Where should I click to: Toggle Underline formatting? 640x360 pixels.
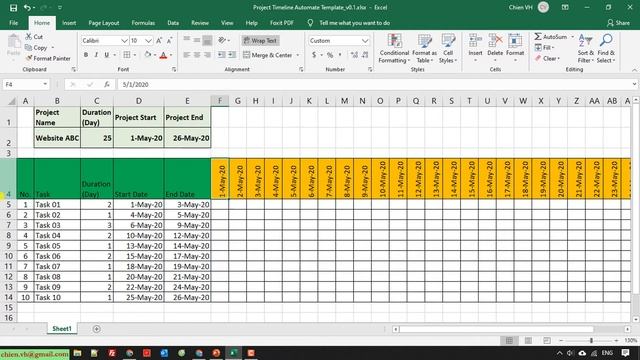(107, 55)
